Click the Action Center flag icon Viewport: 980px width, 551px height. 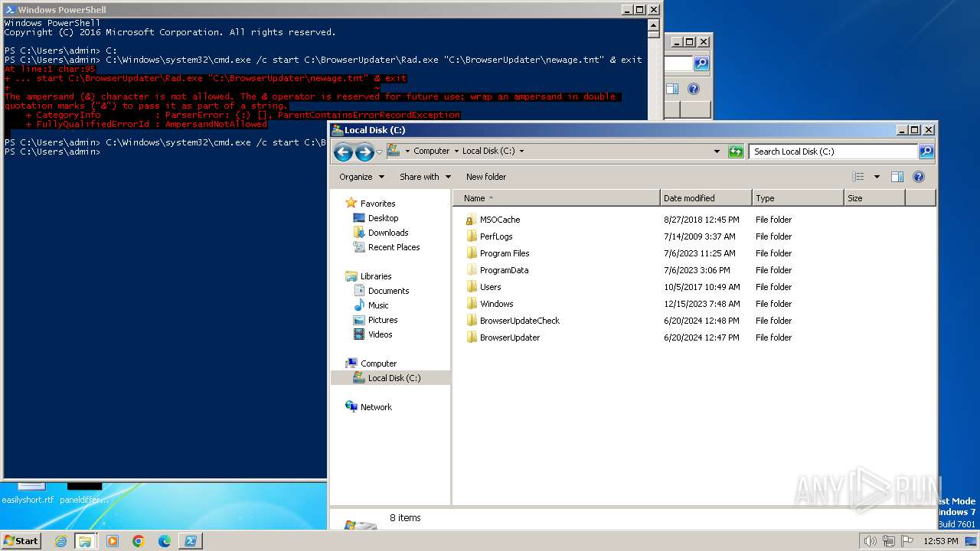click(x=907, y=541)
